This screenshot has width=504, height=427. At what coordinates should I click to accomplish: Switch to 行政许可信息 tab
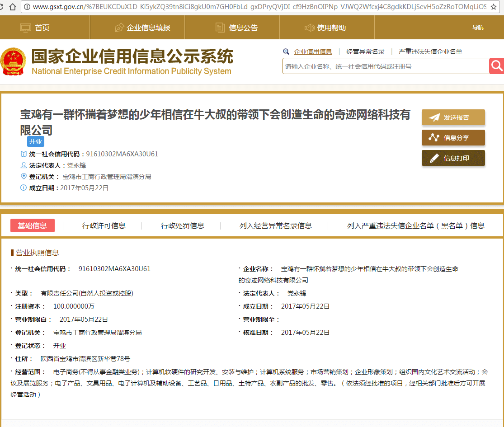(104, 225)
